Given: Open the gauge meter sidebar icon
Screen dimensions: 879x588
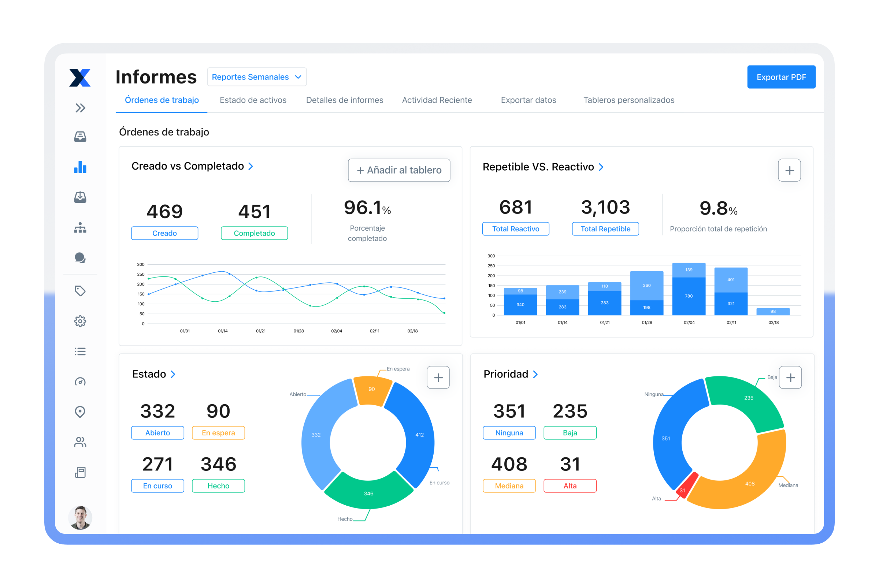Looking at the screenshot, I should point(80,382).
